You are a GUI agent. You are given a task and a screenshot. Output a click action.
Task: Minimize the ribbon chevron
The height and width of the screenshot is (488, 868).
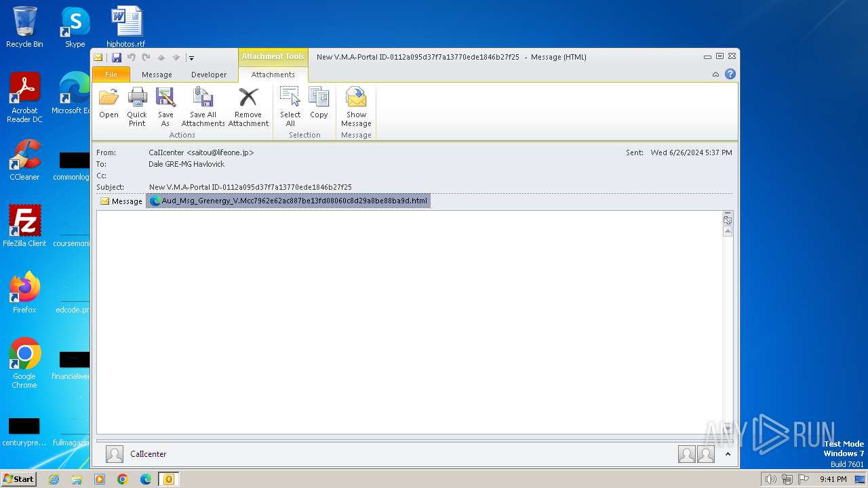715,75
